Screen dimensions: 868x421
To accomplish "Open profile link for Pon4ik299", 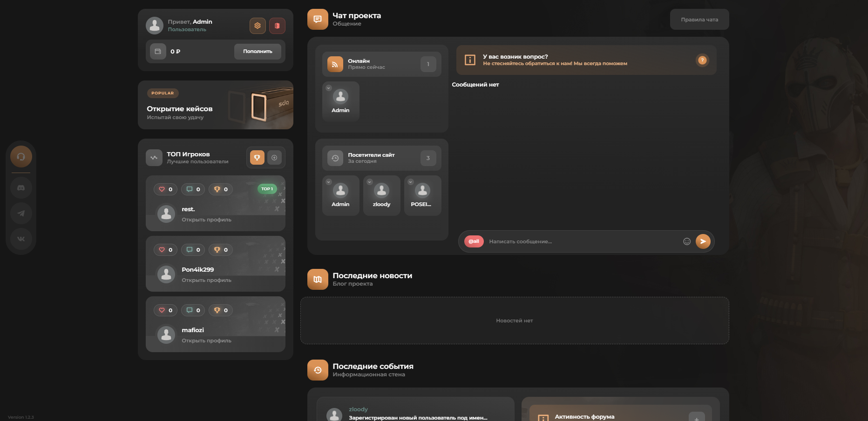I will point(206,280).
